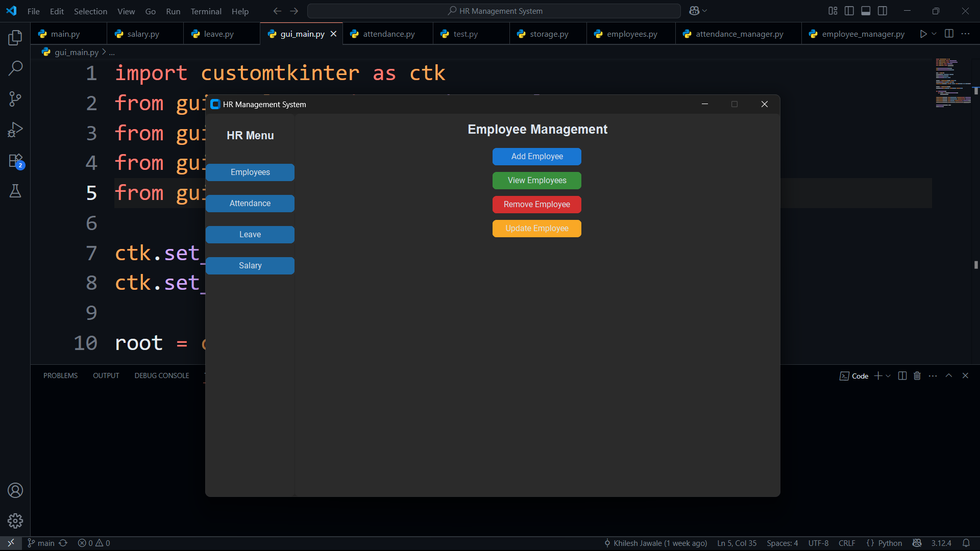Screen dimensions: 980x551
Task: Click the orange Update Employee button
Action: pos(537,229)
